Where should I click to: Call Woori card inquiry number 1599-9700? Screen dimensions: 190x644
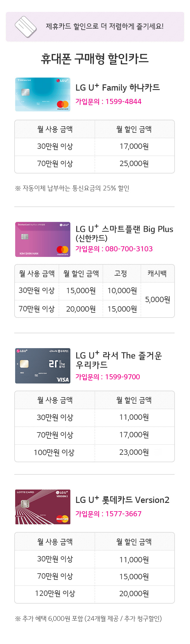pyautogui.click(x=122, y=377)
